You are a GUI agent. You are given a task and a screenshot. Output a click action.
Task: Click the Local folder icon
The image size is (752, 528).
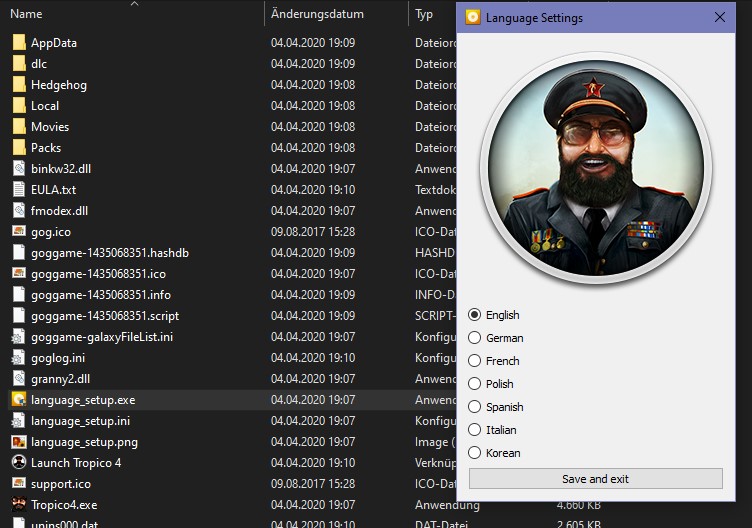click(19, 106)
